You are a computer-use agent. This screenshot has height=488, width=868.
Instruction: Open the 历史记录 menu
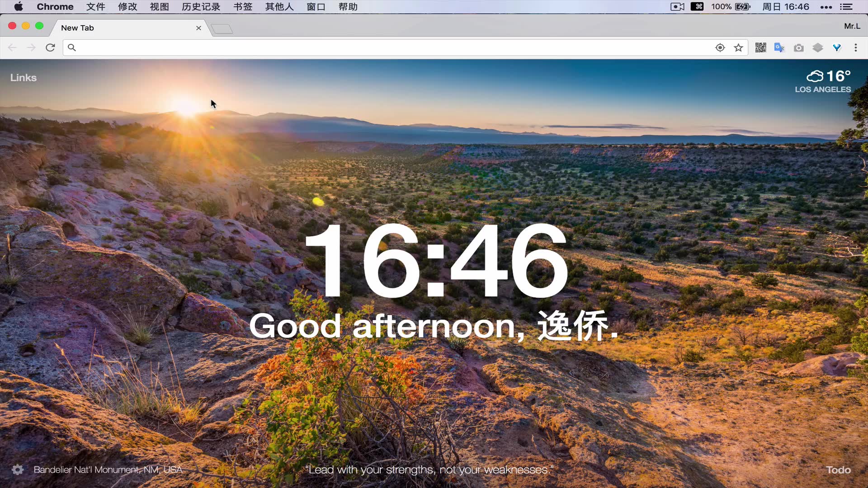tap(201, 7)
